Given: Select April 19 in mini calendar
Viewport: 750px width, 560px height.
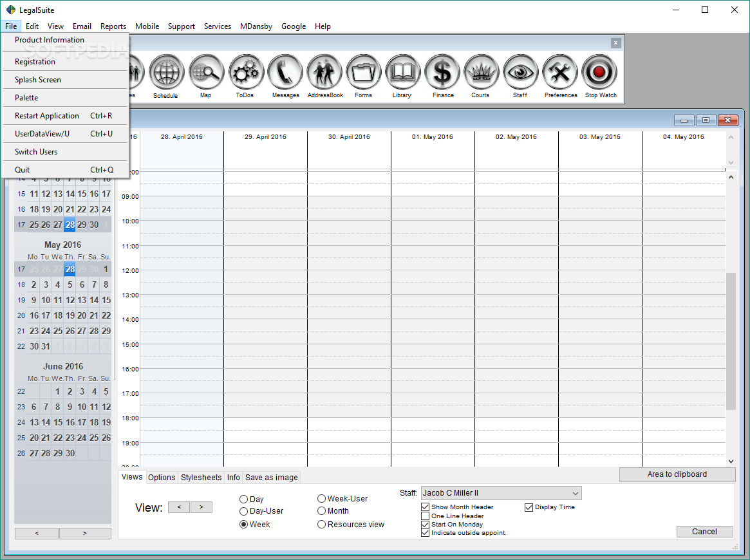Looking at the screenshot, I should tap(46, 209).
